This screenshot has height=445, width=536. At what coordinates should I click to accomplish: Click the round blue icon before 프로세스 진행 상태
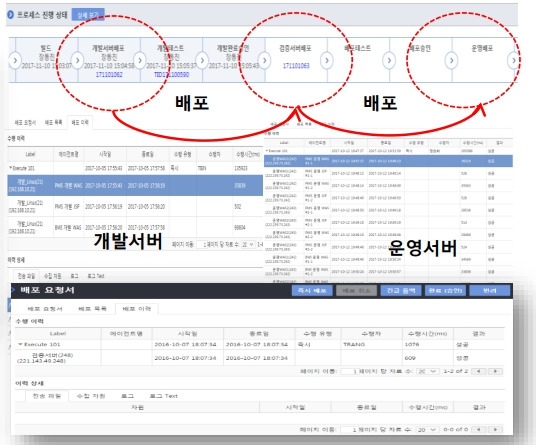tap(10, 15)
